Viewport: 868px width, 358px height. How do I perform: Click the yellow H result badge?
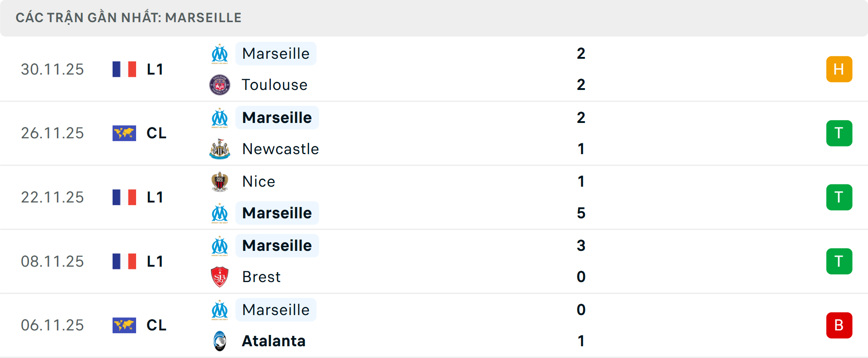[839, 69]
